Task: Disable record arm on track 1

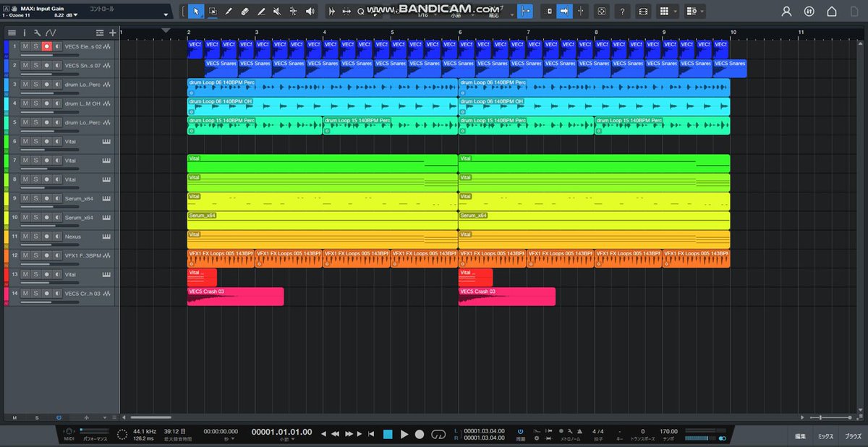Action: 46,46
